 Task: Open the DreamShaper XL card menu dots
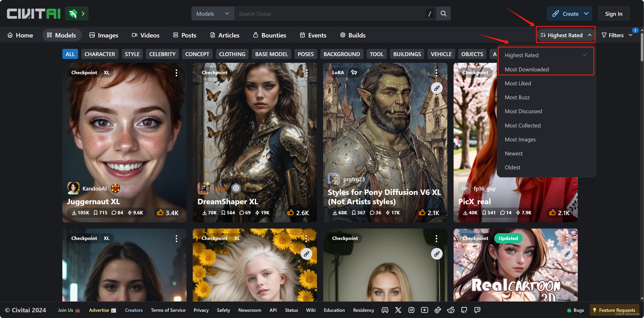(x=307, y=73)
